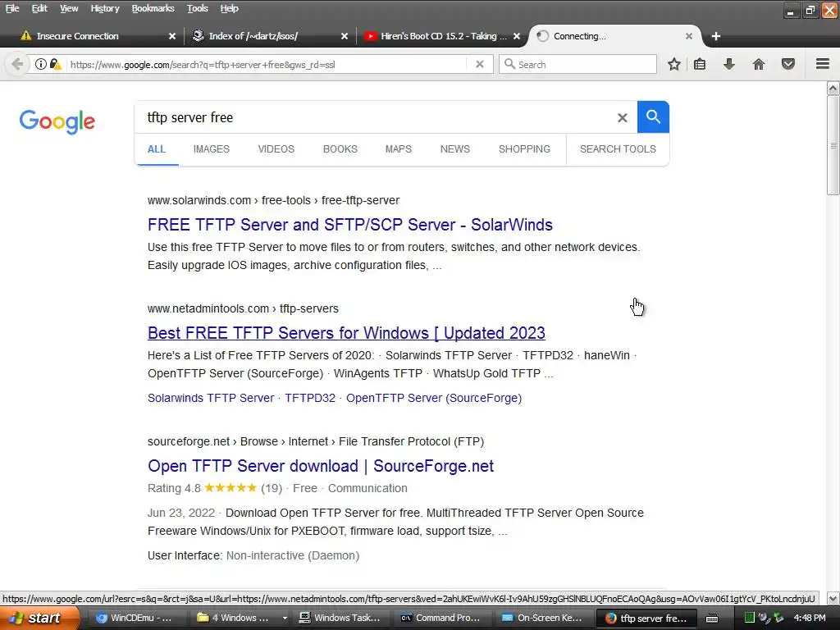Image resolution: width=840 pixels, height=630 pixels.
Task: Click the 4:48 PM taskbar clock
Action: tap(810, 618)
